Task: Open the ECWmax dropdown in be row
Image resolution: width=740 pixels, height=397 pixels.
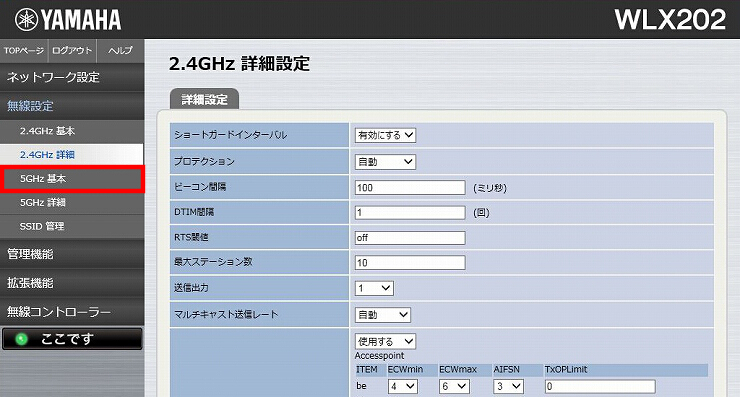Action: tap(454, 387)
